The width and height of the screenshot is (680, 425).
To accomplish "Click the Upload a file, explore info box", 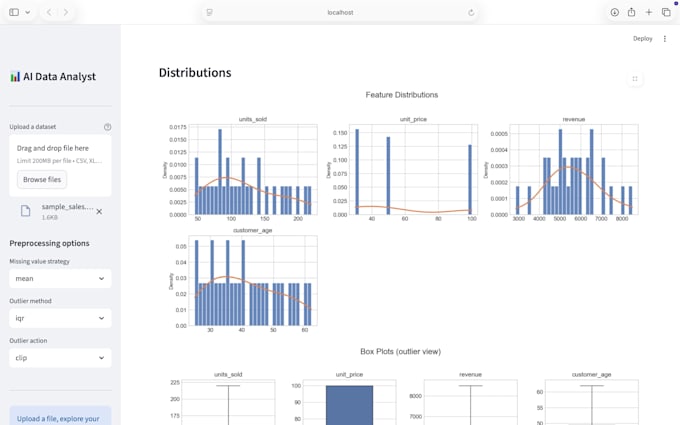I will (x=60, y=416).
